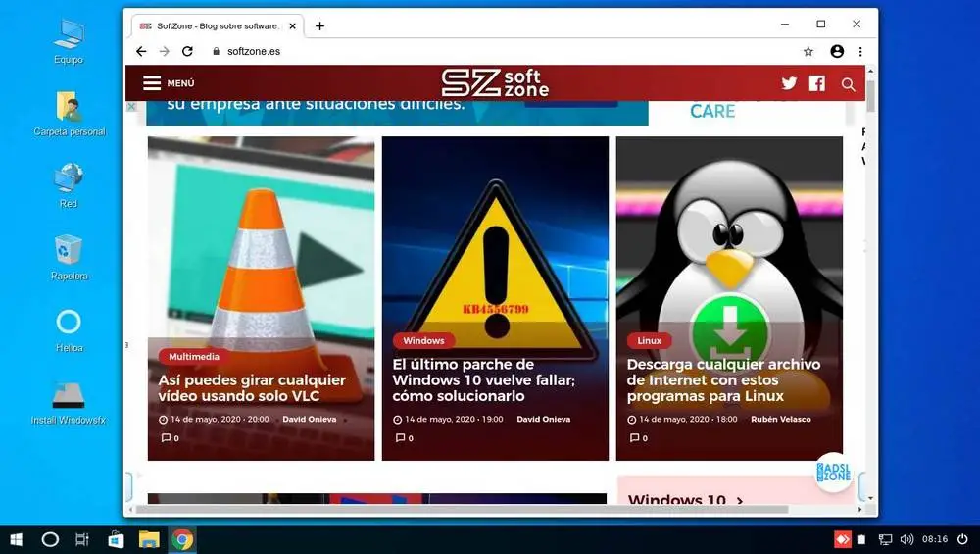Click author Rubén Velasco
The width and height of the screenshot is (980, 554).
[x=781, y=419]
